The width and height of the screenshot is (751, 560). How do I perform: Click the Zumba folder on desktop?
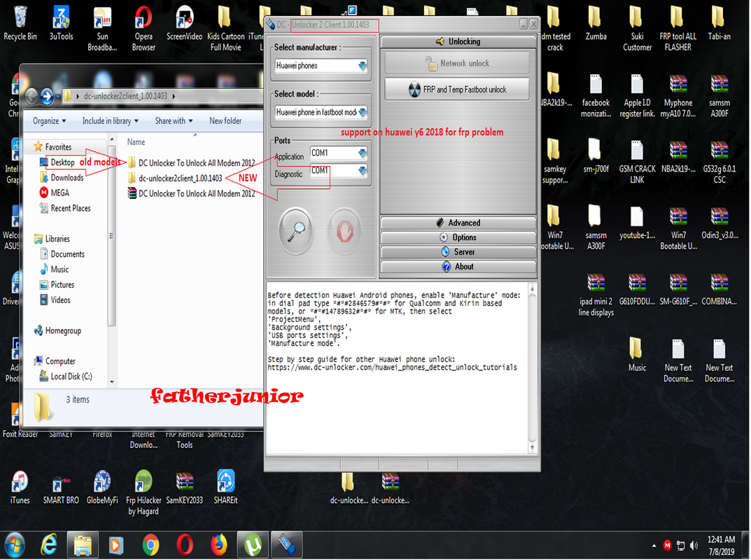596,22
